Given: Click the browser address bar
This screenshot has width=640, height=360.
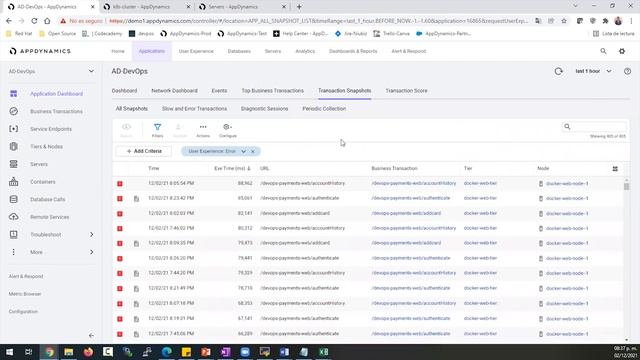Looking at the screenshot, I should (318, 21).
